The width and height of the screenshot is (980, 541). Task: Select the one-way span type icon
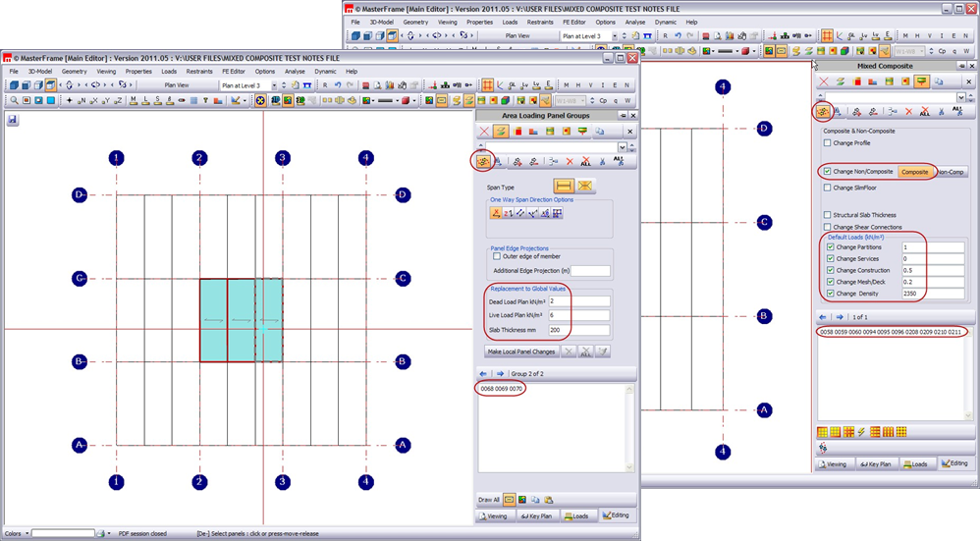point(563,186)
